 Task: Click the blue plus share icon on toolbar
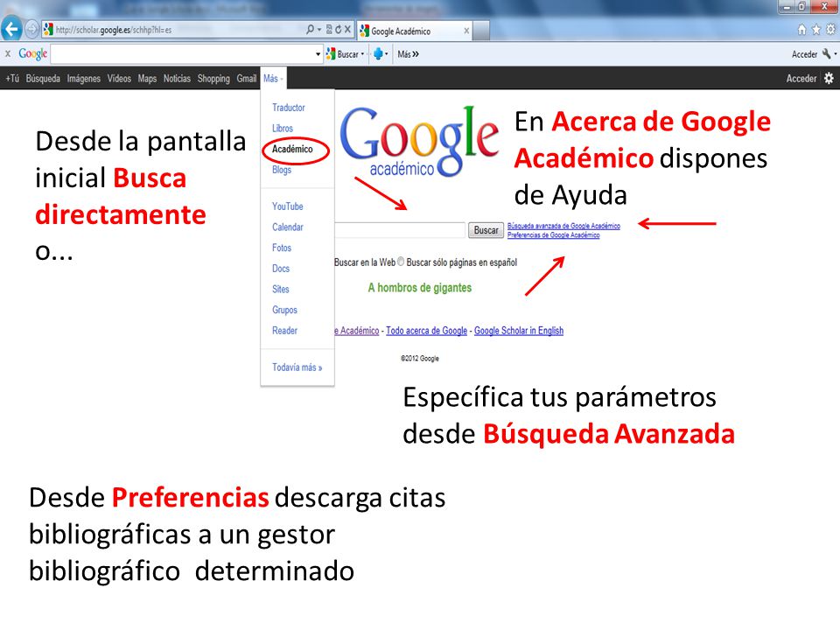378,54
